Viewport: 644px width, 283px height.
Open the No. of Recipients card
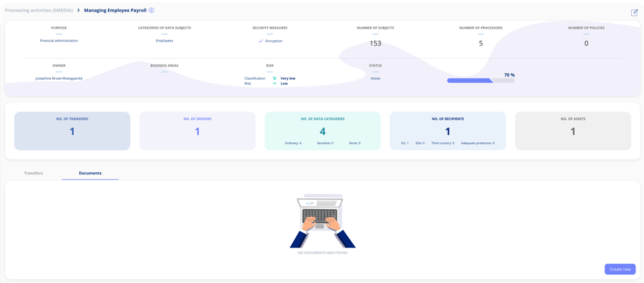click(447, 131)
